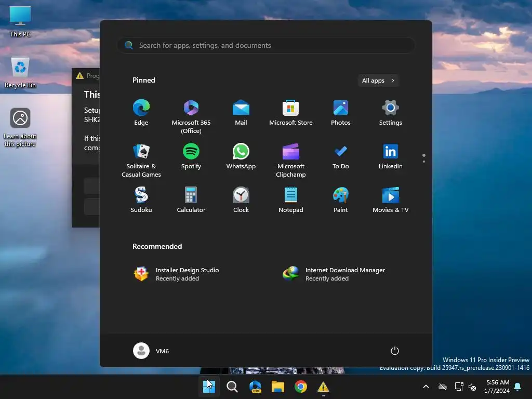Screen dimensions: 532x399
Task: Launch Microsoft 365 (Office) app
Action: pos(191,116)
